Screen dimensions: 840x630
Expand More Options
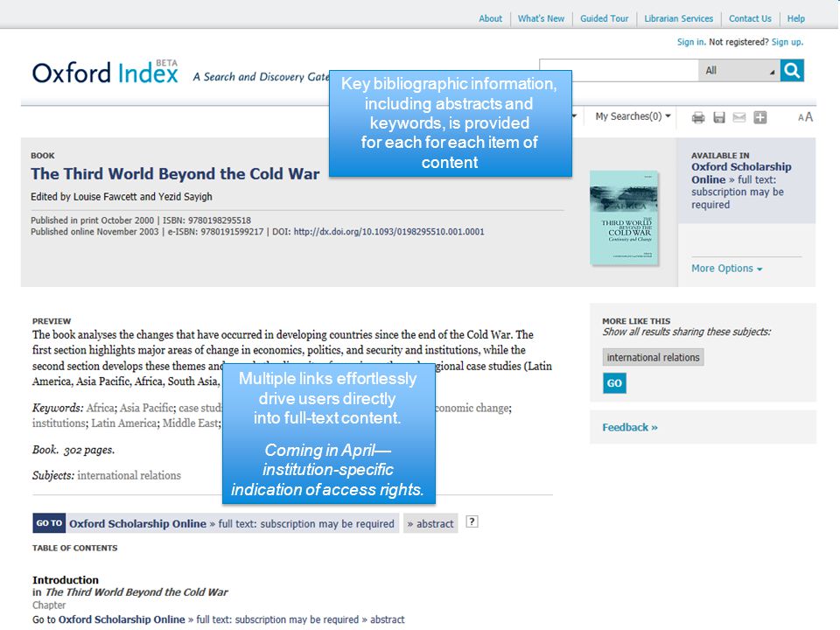(726, 268)
